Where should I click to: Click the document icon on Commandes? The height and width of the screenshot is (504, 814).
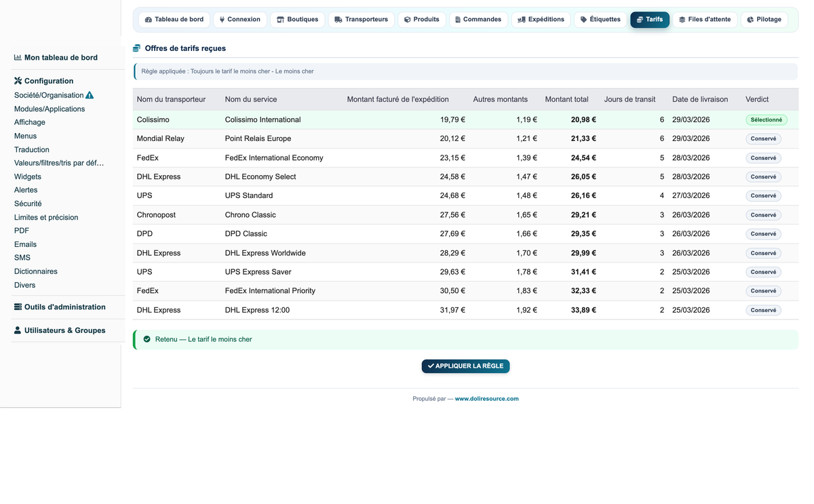pyautogui.click(x=458, y=20)
